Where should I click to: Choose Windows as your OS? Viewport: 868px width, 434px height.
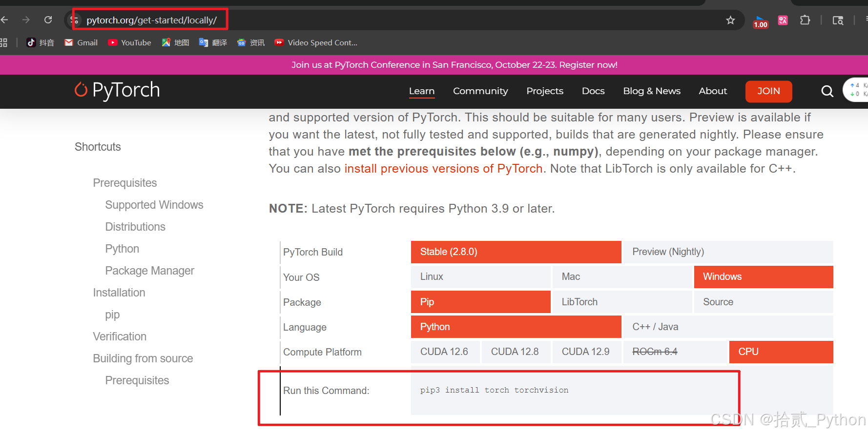[x=764, y=277]
